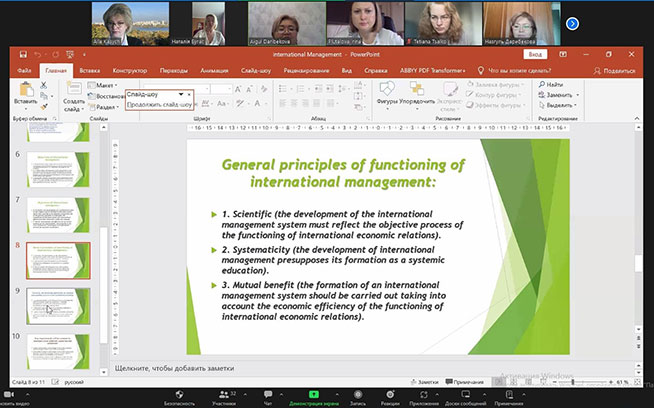Screen dimensions: 654x408
Task: Collapse the ribbon with the chevron
Action: point(637,118)
